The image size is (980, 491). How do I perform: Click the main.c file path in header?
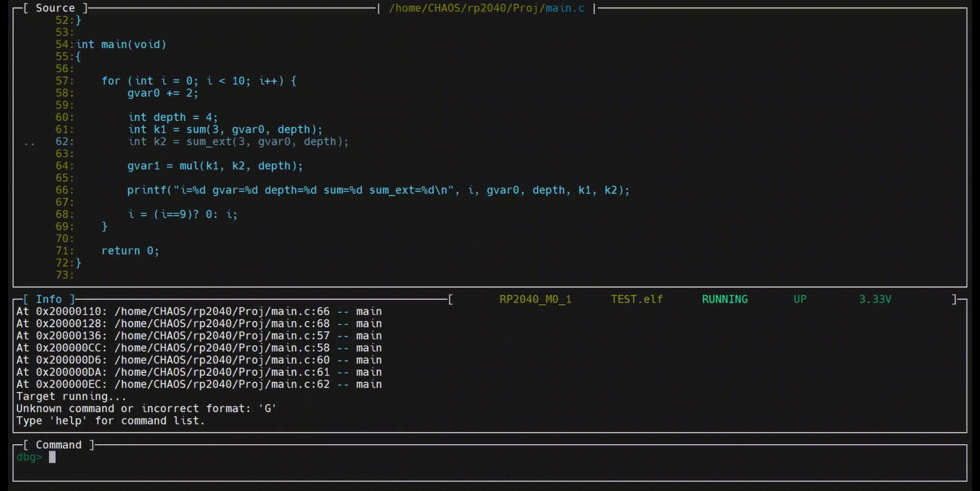pyautogui.click(x=486, y=8)
